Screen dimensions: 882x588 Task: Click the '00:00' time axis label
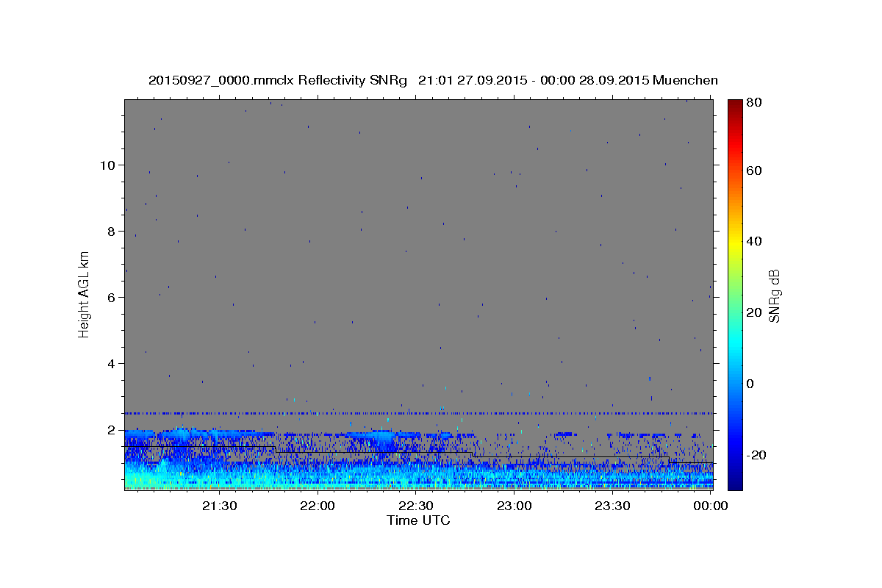pyautogui.click(x=711, y=506)
